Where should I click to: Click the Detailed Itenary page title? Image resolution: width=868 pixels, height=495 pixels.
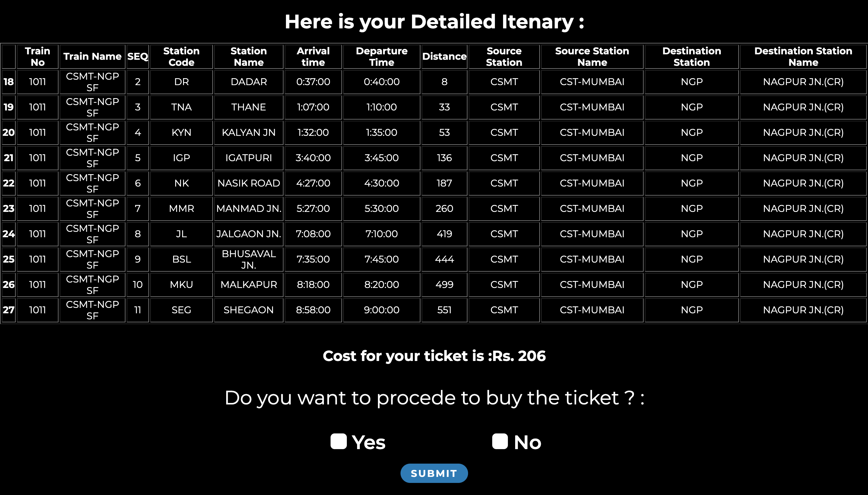[x=434, y=21]
